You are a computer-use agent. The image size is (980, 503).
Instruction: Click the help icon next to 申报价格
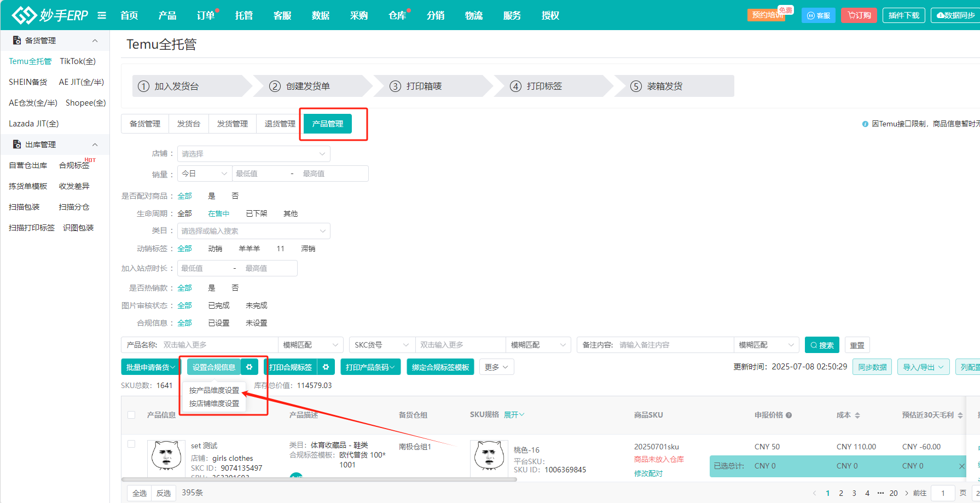coord(788,415)
